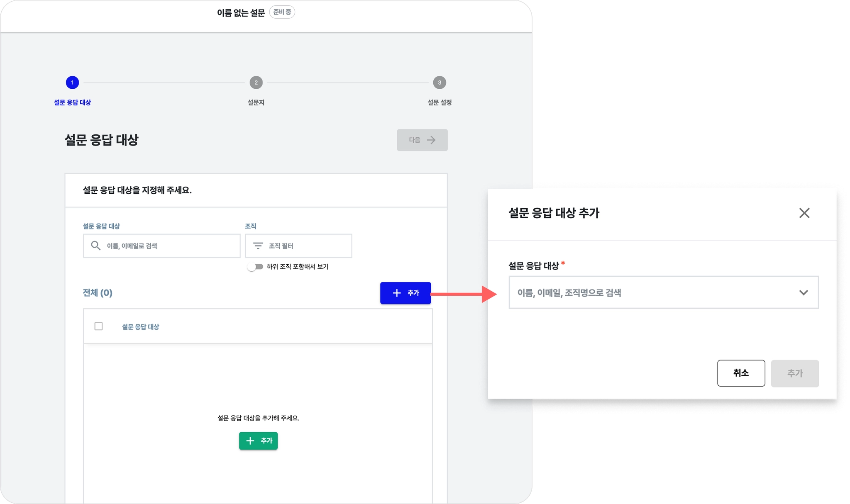850x504 pixels.
Task: Click the 설문 응답 대상 column header
Action: [140, 327]
